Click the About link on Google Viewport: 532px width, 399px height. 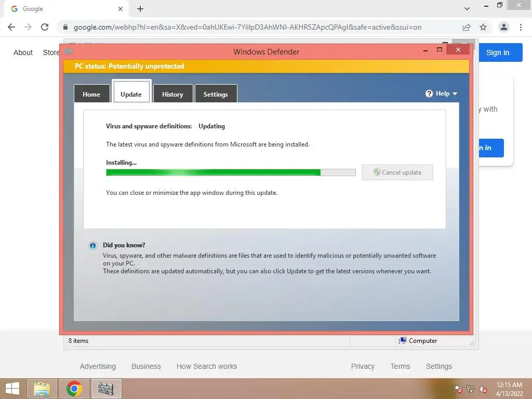point(23,52)
